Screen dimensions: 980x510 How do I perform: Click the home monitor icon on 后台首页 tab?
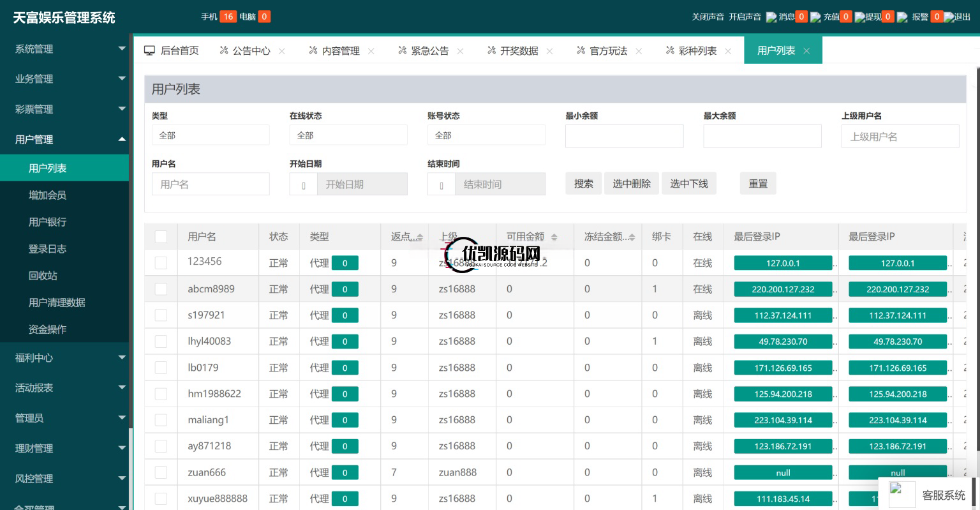point(149,50)
